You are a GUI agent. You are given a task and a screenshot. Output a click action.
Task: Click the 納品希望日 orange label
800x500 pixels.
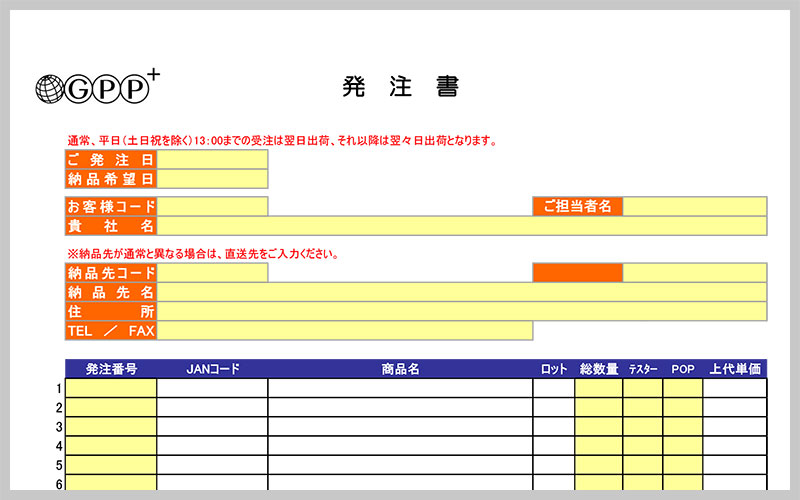[x=111, y=179]
